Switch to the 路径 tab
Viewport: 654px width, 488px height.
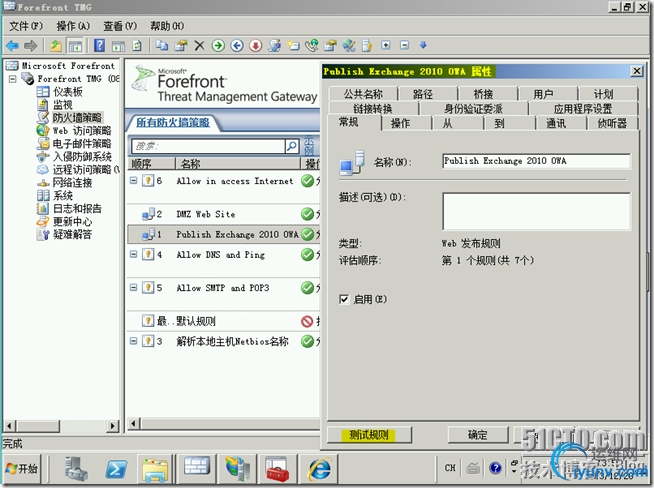click(x=423, y=94)
